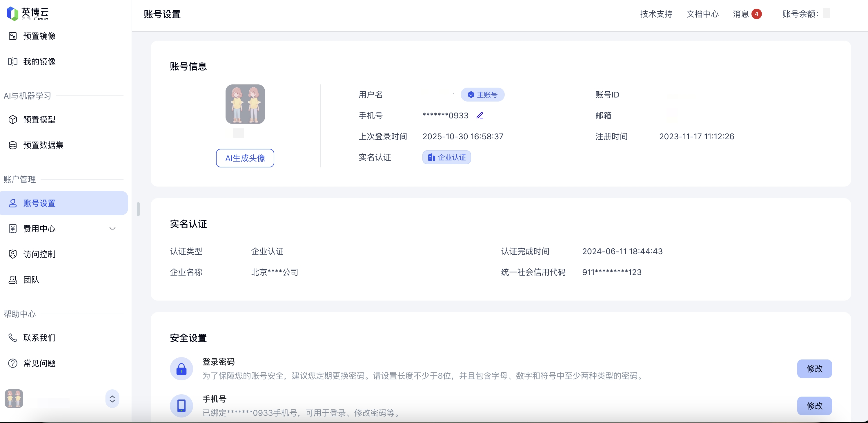Open the 访问控制 sidebar item
This screenshot has width=868, height=423.
pos(39,254)
